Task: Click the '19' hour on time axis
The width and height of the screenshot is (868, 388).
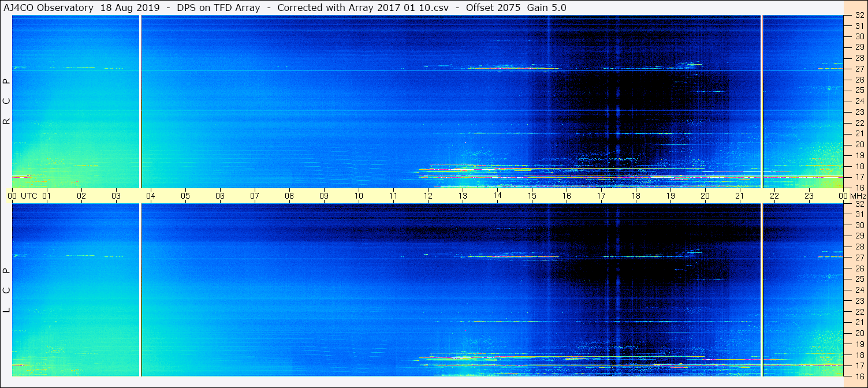Action: (670, 196)
